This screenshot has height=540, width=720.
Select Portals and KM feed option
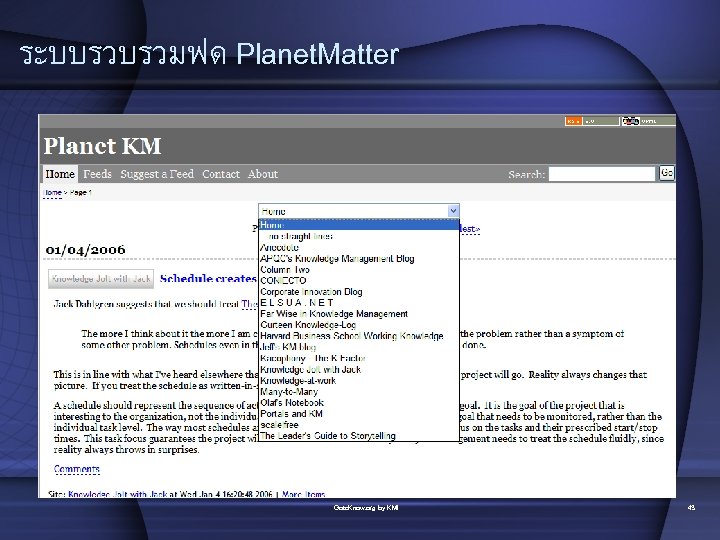click(x=359, y=413)
